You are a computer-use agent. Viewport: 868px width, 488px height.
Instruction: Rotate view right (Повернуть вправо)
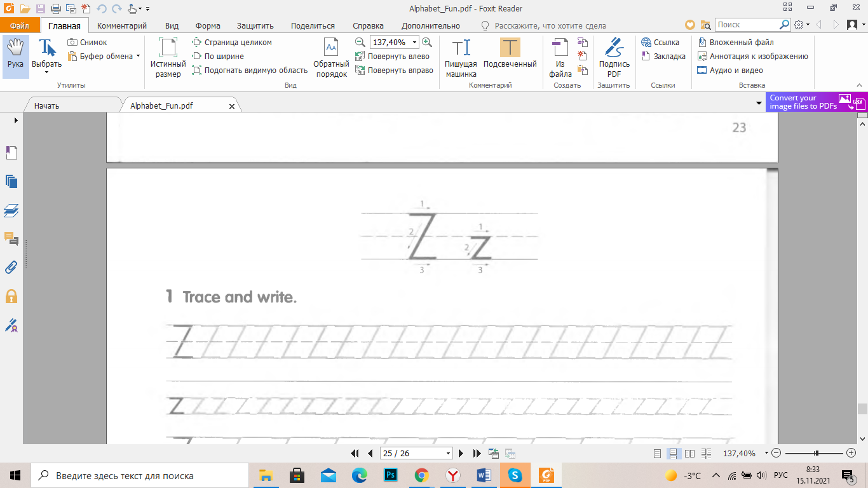tap(395, 71)
